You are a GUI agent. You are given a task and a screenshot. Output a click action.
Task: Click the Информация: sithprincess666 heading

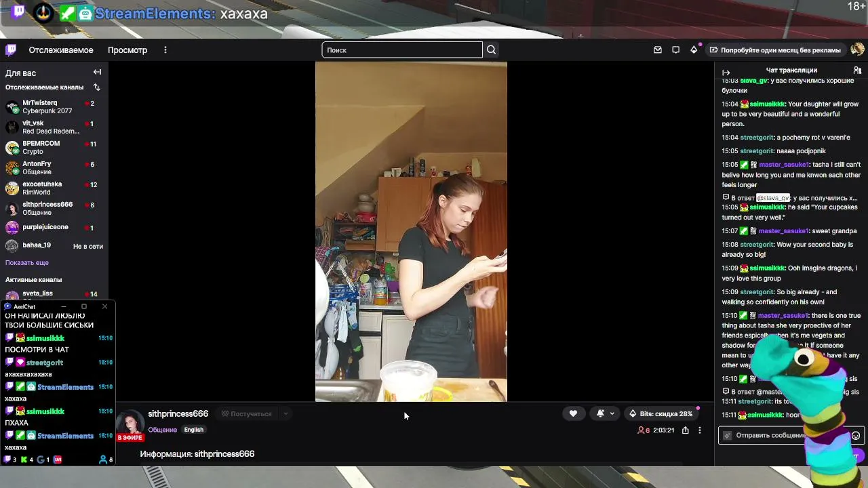(197, 453)
